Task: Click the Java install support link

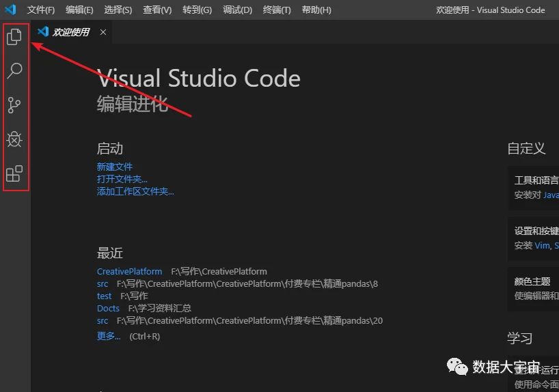Action: coord(551,195)
